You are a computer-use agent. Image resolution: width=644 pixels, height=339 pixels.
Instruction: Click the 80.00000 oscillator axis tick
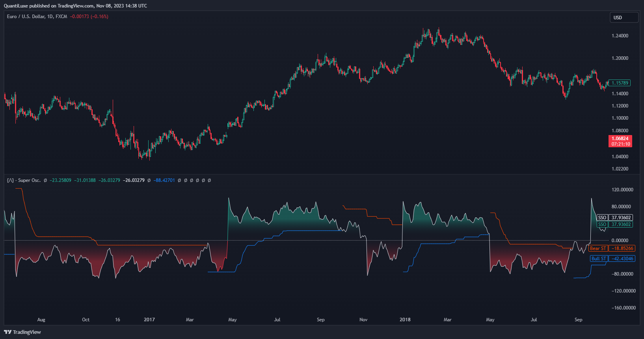pyautogui.click(x=621, y=207)
